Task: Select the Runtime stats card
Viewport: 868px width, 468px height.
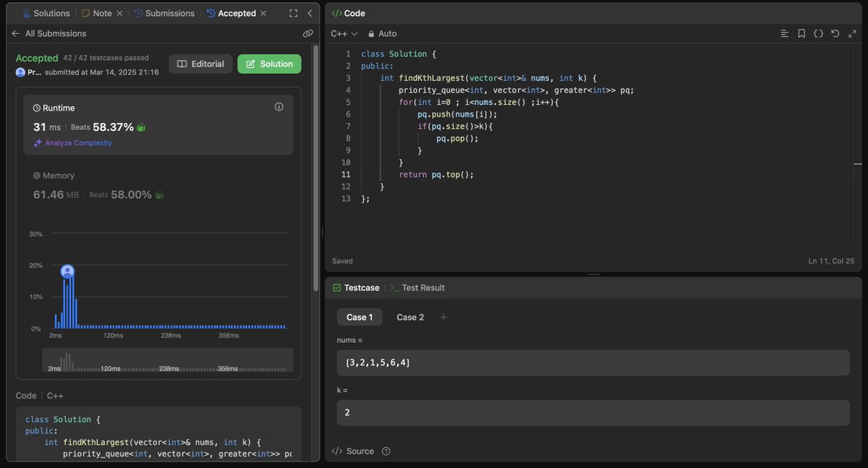Action: pyautogui.click(x=158, y=124)
